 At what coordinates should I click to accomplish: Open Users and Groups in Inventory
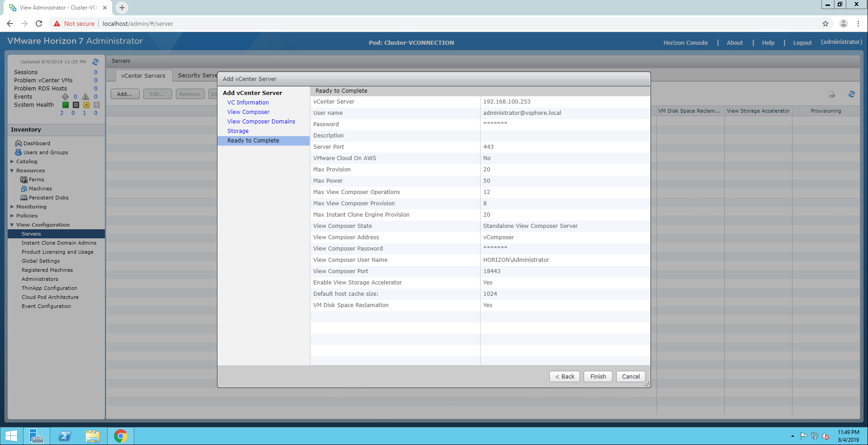pos(45,152)
